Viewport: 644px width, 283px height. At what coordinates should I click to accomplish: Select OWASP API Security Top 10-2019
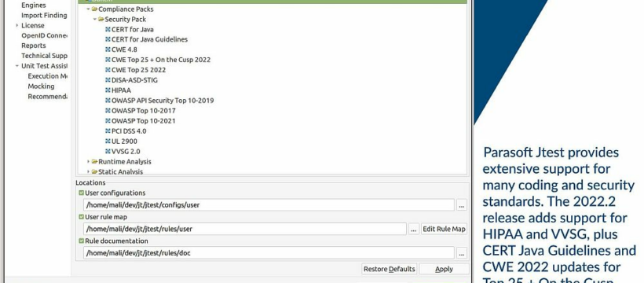163,101
